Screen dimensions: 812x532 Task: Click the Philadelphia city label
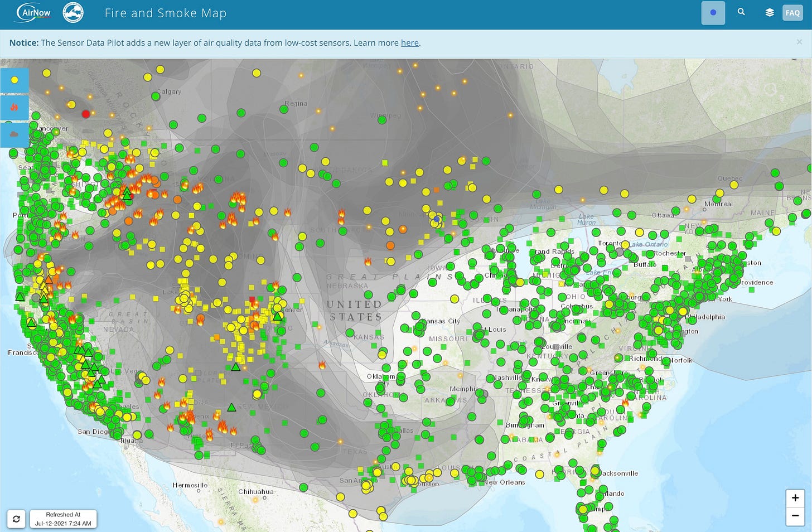point(705,317)
